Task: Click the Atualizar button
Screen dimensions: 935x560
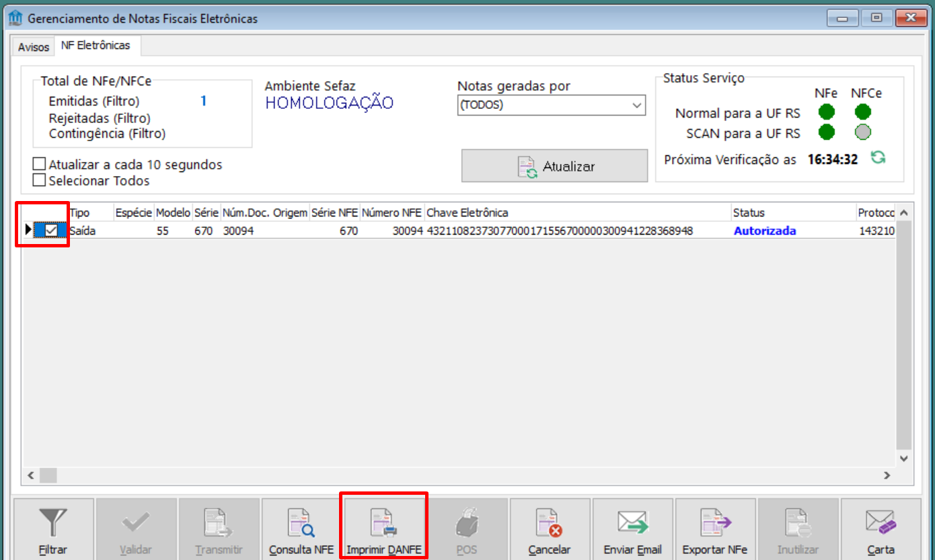Action: pos(554,166)
